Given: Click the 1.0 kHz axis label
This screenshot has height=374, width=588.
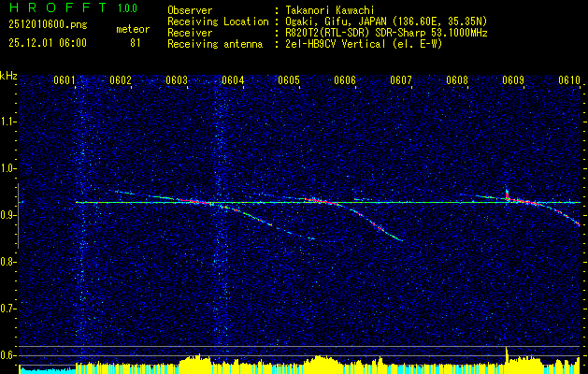Looking at the screenshot, I should point(6,169).
